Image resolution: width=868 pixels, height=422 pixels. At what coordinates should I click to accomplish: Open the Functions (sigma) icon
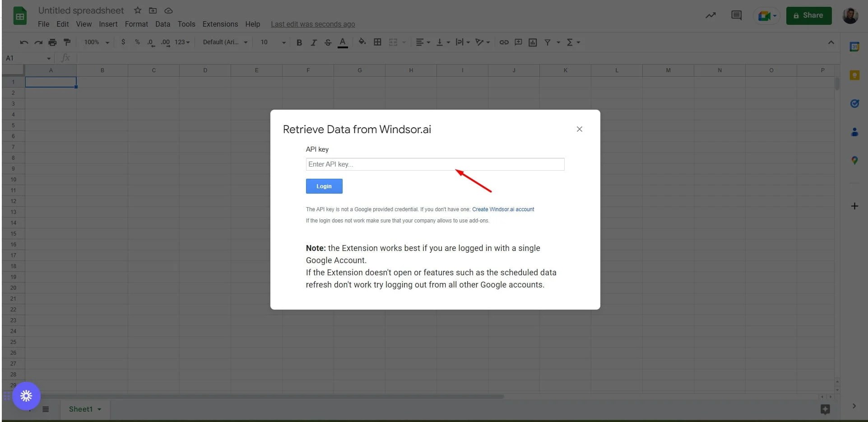(571, 42)
